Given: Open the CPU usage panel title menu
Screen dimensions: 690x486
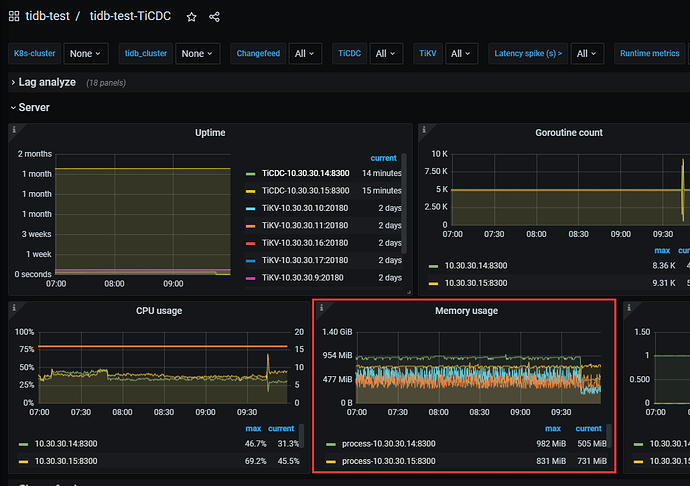Looking at the screenshot, I should pyautogui.click(x=160, y=311).
